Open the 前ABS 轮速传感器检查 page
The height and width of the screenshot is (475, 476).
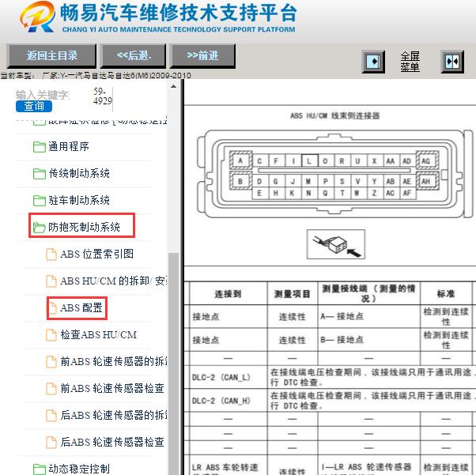tap(112, 389)
